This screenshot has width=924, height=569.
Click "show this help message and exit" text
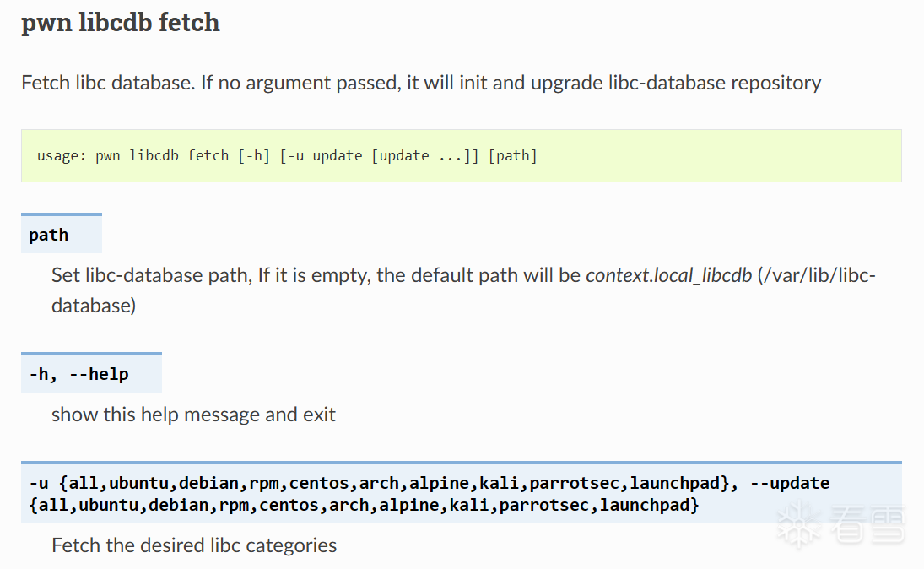click(x=193, y=415)
